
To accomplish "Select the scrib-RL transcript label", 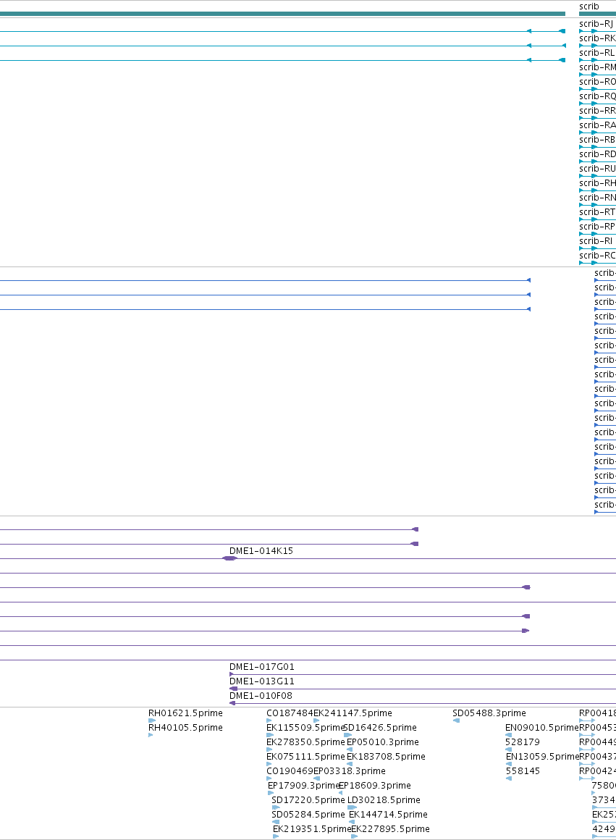I will click(596, 52).
